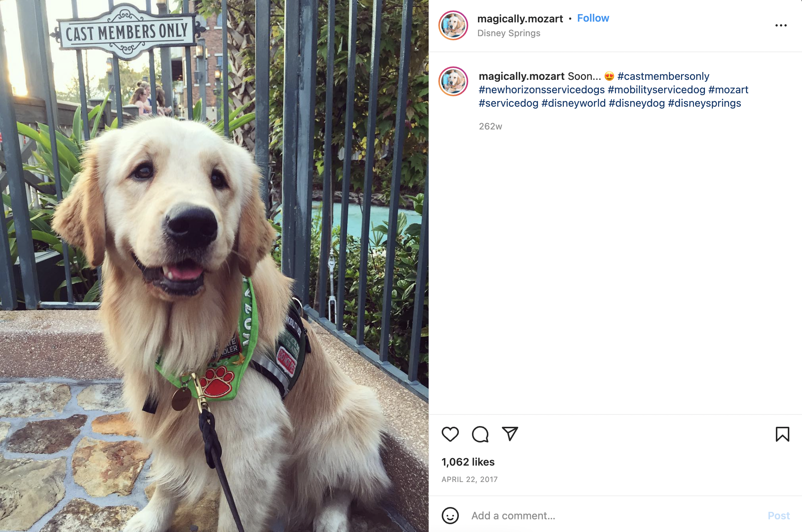Click the magically.mozart header profile picture
The width and height of the screenshot is (802, 532).
pyautogui.click(x=453, y=25)
